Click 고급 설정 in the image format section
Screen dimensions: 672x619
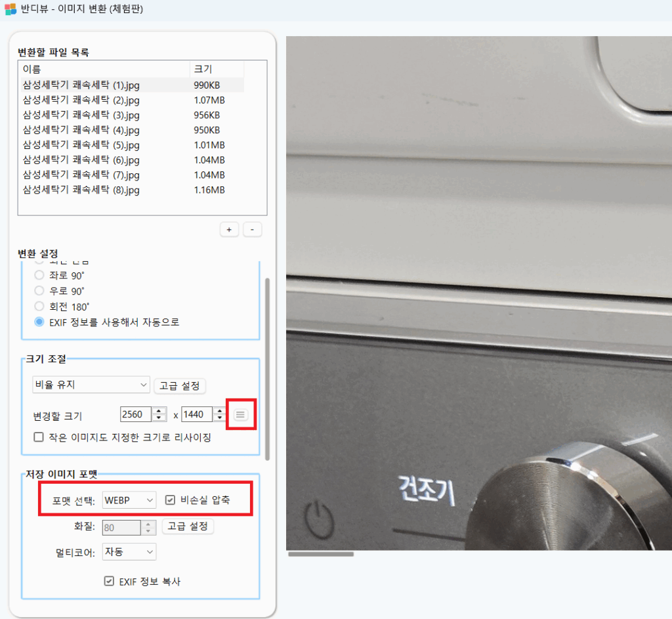(x=188, y=526)
